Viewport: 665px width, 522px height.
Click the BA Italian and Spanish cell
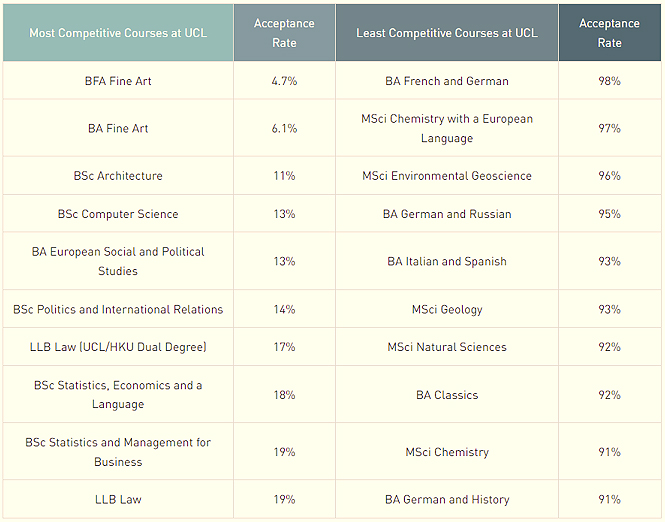tap(446, 261)
